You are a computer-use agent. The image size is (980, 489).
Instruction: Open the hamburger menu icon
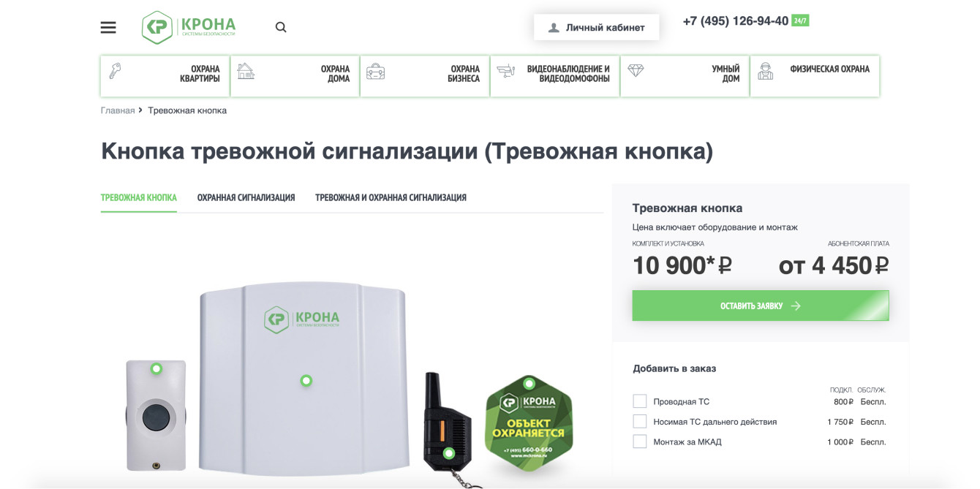point(108,28)
